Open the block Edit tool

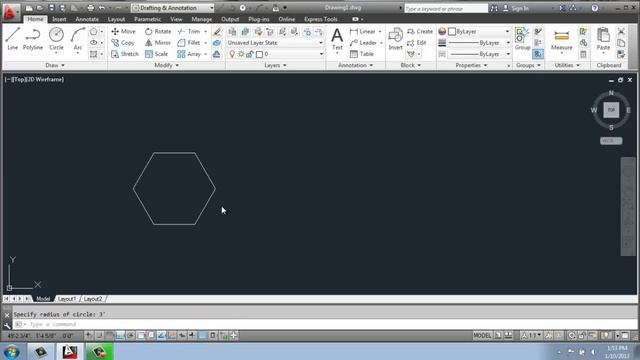(x=416, y=42)
